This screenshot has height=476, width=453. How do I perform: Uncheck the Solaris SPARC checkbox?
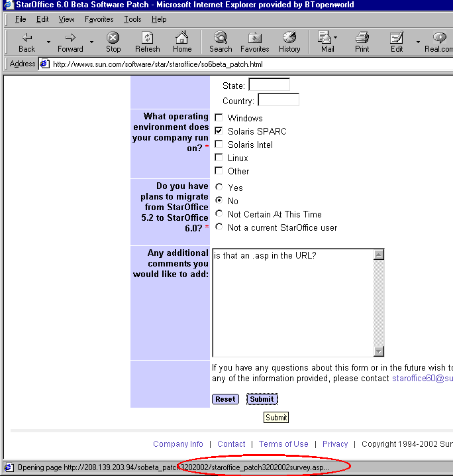click(x=219, y=131)
